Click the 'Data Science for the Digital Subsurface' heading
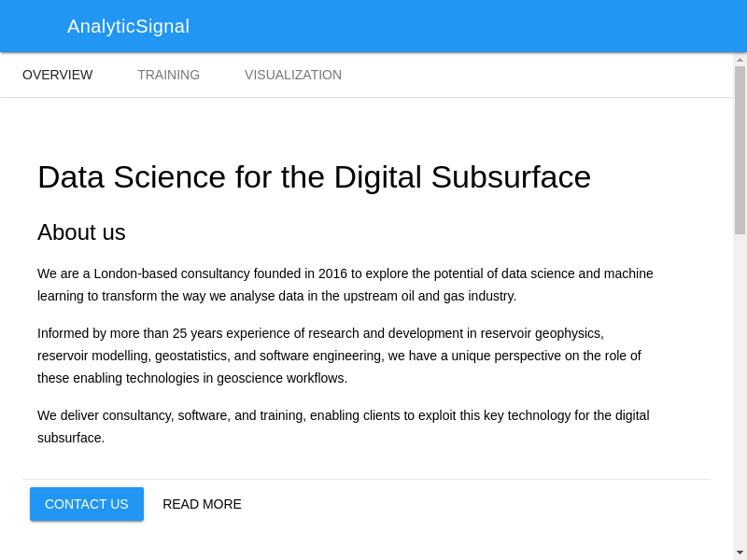 [314, 176]
